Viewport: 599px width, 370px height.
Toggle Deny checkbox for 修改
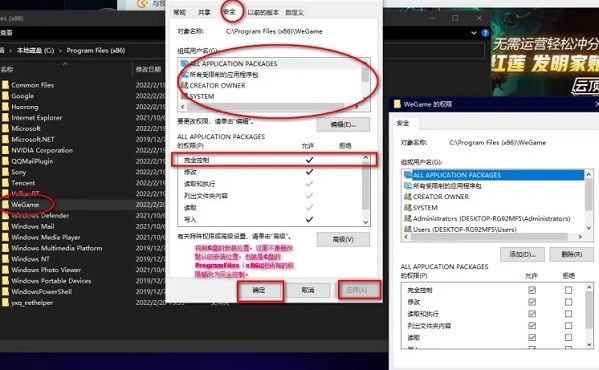[568, 302]
